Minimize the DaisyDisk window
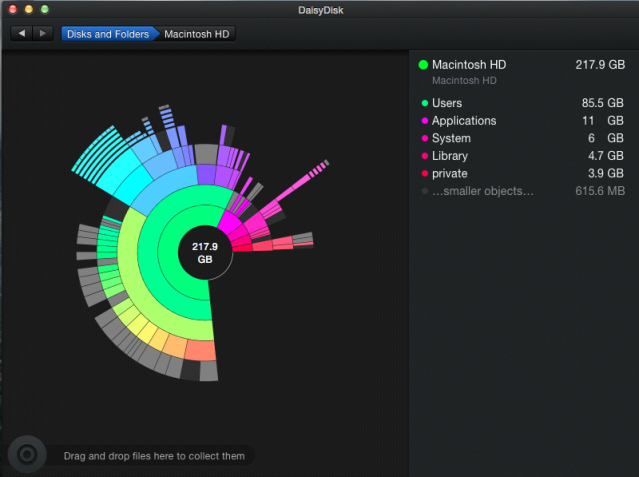This screenshot has width=639, height=477. click(29, 9)
